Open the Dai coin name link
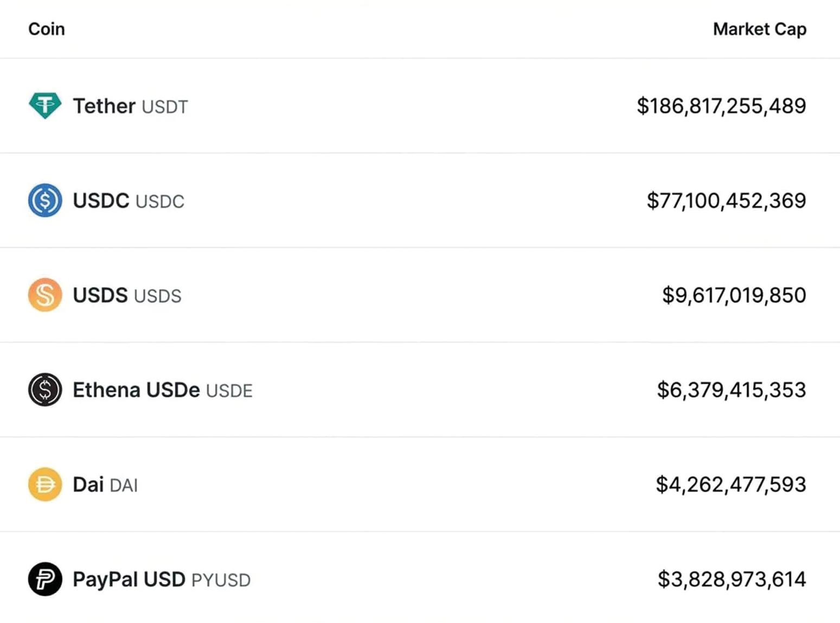The width and height of the screenshot is (840, 623). coord(88,485)
